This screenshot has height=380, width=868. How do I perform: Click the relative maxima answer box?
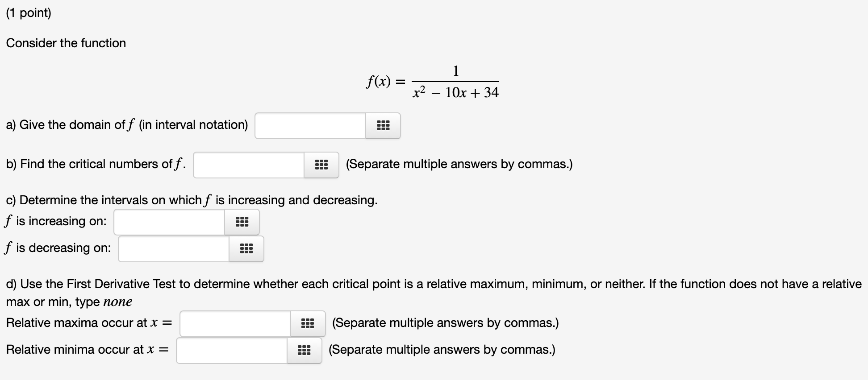(x=235, y=323)
